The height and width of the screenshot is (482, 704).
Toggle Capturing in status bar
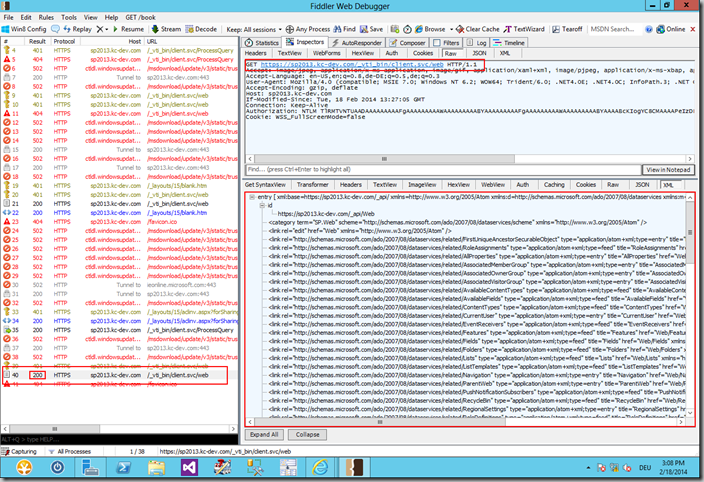tap(19, 451)
